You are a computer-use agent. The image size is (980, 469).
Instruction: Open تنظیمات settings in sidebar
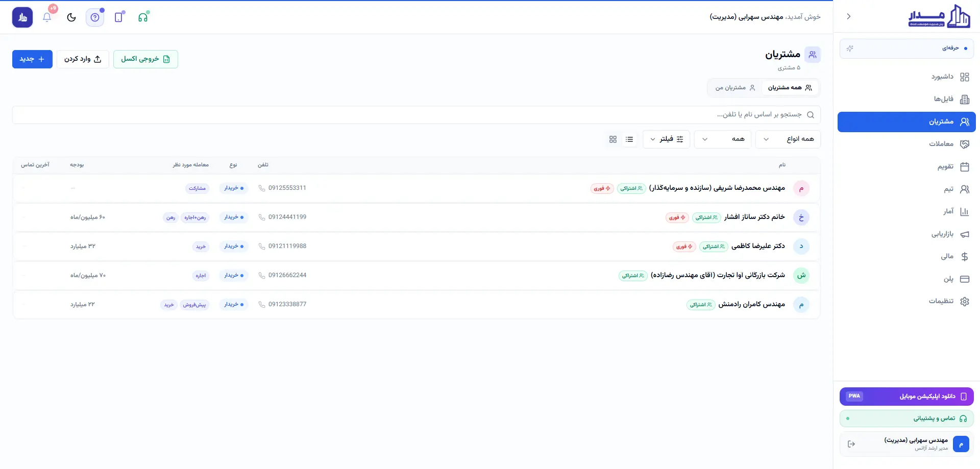click(x=906, y=302)
